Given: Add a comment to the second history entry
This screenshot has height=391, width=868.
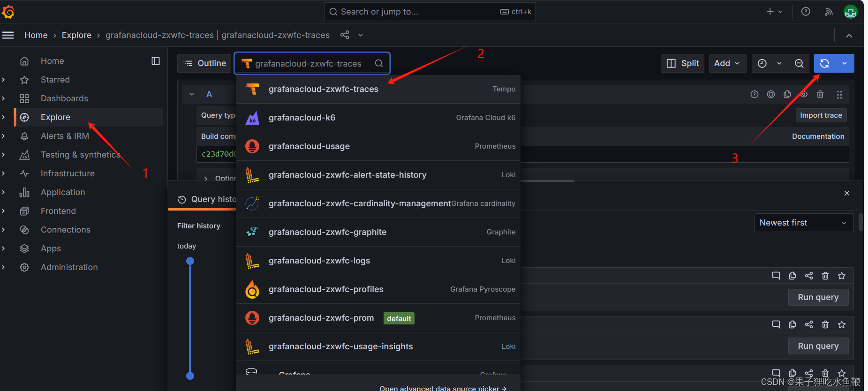Looking at the screenshot, I should pyautogui.click(x=776, y=324).
